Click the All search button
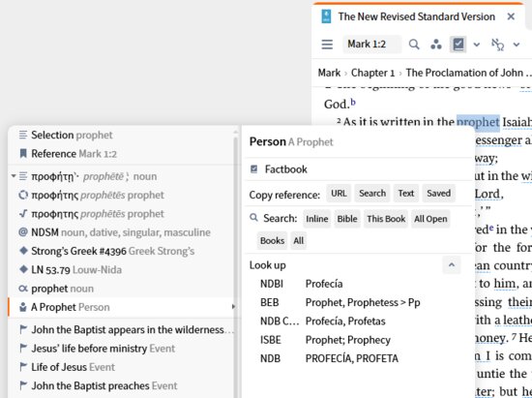 299,241
